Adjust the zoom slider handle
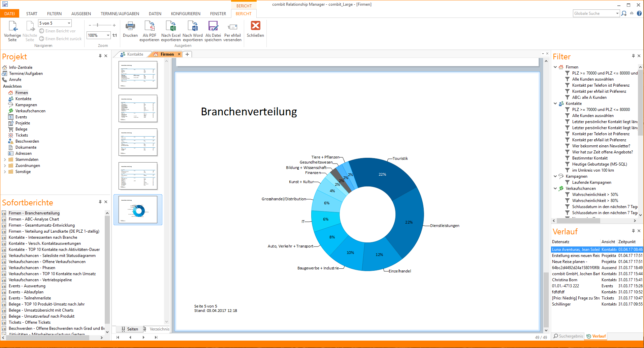Viewport: 644px width, 348px height. 98,25
